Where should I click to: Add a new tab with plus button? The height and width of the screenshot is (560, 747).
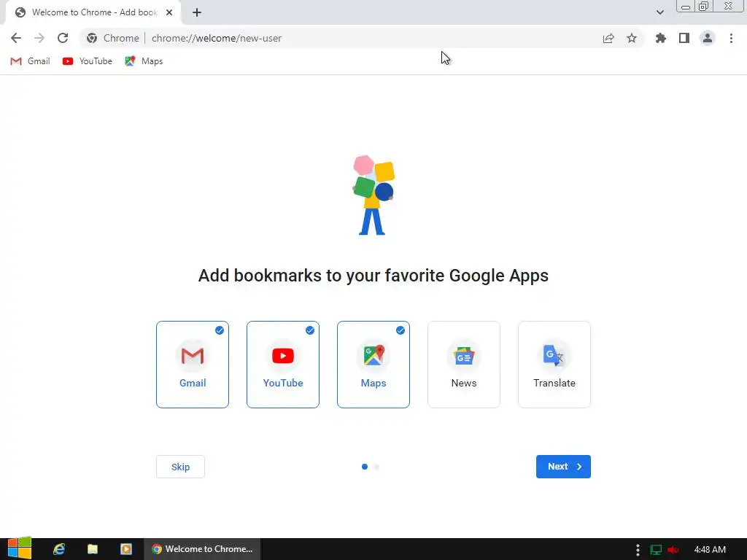point(197,12)
